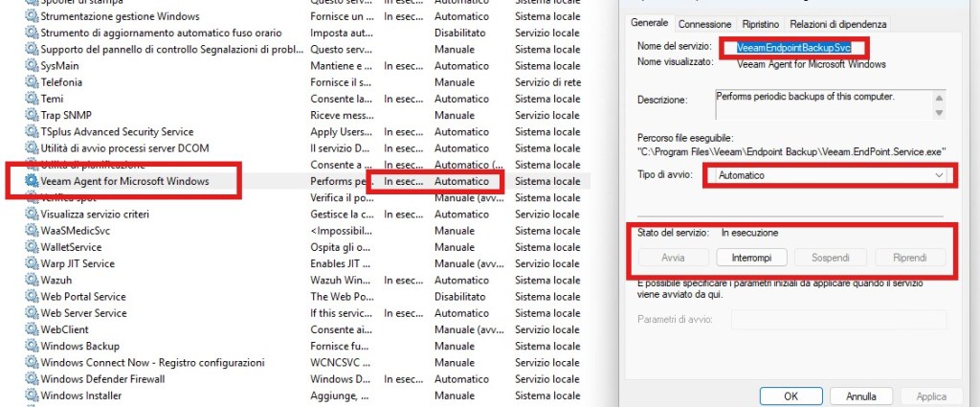
Task: Click the Avvia button
Action: click(x=673, y=258)
